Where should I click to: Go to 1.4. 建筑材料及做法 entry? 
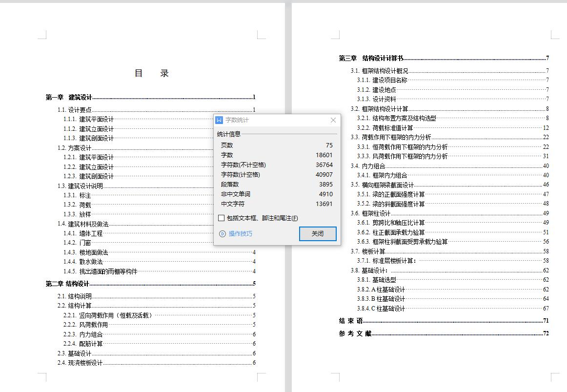[x=135, y=224]
